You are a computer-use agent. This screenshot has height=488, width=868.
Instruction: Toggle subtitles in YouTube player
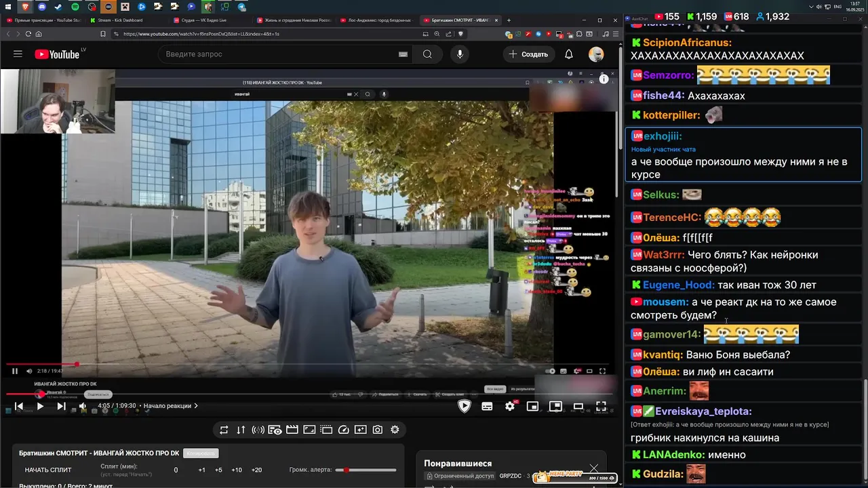(x=487, y=406)
